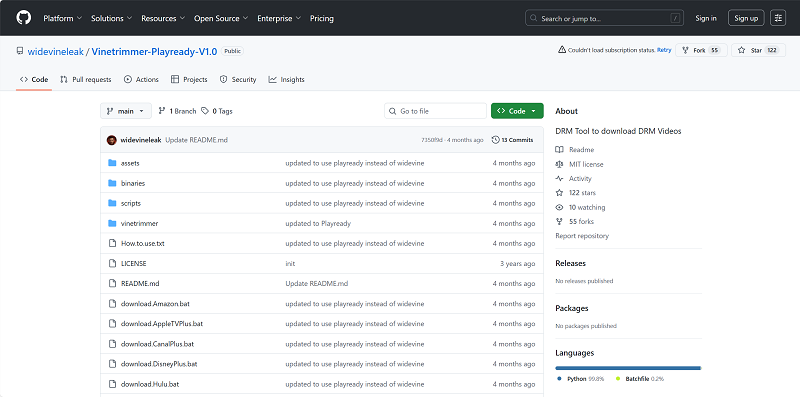Open the widevineleak owner profile link
This screenshot has height=397, width=800.
pos(55,52)
